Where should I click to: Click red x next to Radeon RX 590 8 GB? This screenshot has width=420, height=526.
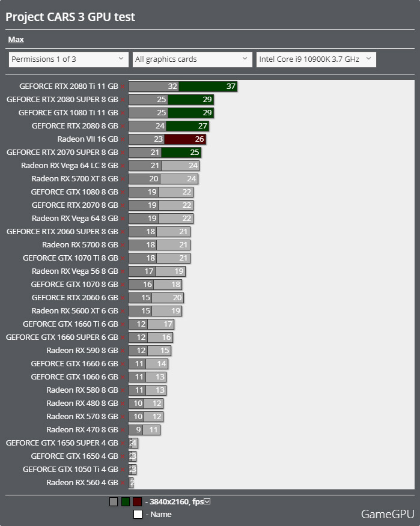(123, 351)
